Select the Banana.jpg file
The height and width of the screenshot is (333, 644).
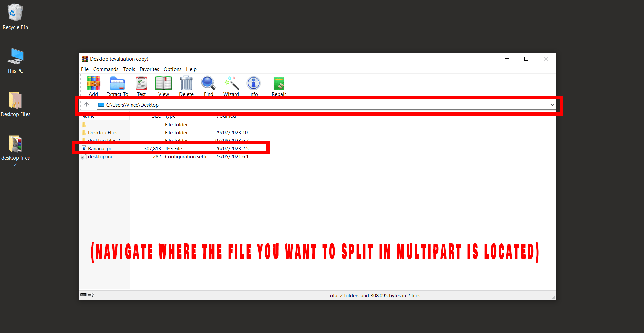100,148
